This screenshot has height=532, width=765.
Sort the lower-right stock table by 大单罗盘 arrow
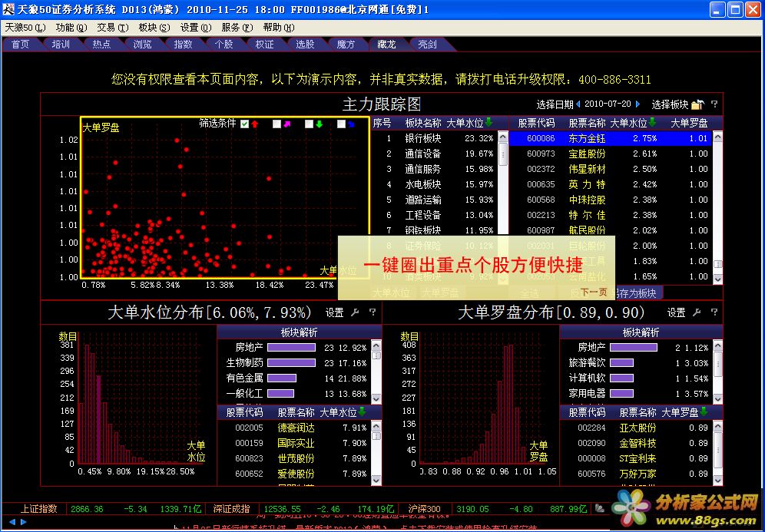(704, 412)
